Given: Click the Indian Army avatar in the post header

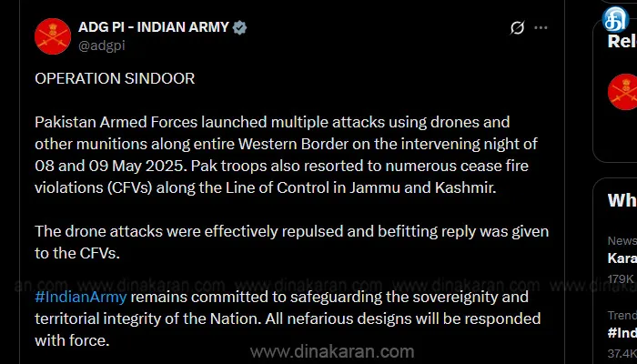Looking at the screenshot, I should [53, 36].
